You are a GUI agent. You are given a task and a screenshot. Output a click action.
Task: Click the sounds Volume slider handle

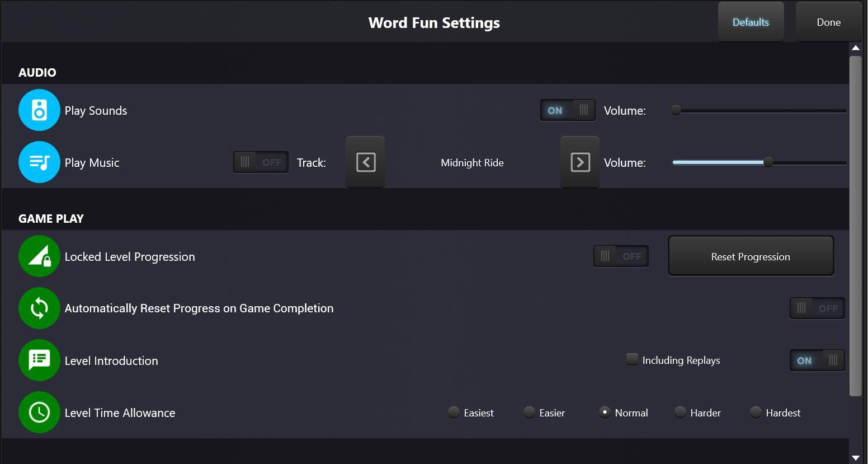pos(676,110)
